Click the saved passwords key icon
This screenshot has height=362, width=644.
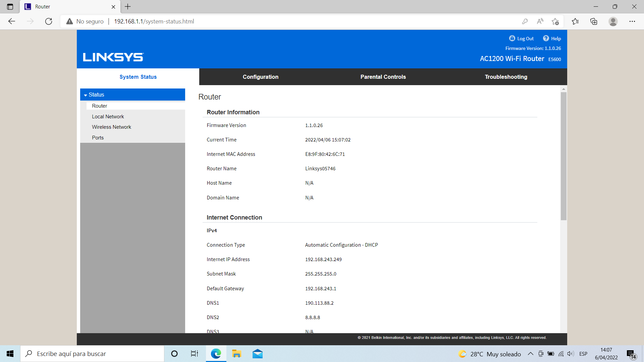pyautogui.click(x=525, y=21)
